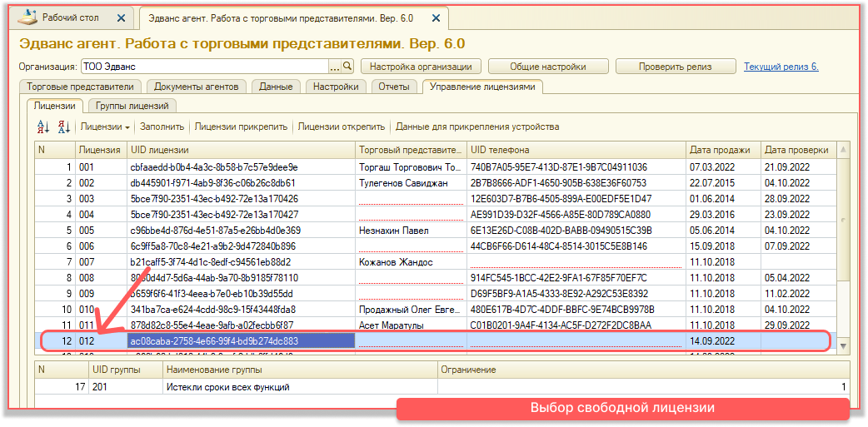868x427 pixels.
Task: Click Ограничение column header
Action: coord(644,370)
